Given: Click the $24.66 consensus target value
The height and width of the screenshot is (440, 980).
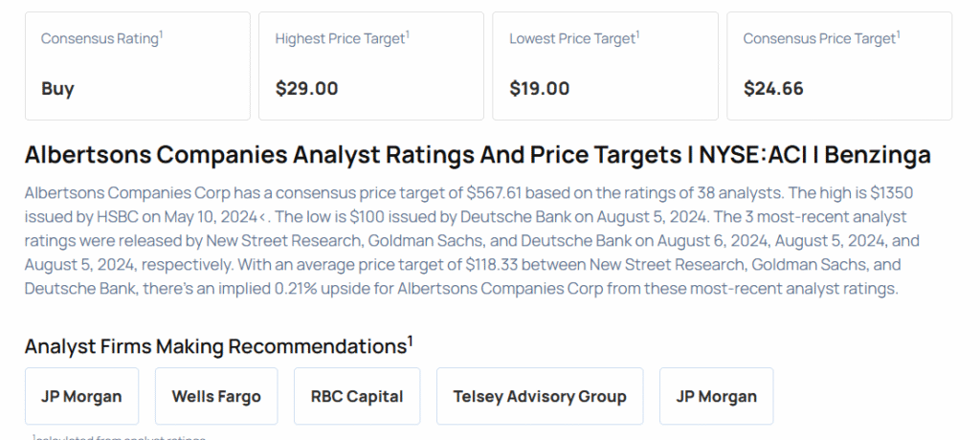Looking at the screenshot, I should tap(773, 89).
